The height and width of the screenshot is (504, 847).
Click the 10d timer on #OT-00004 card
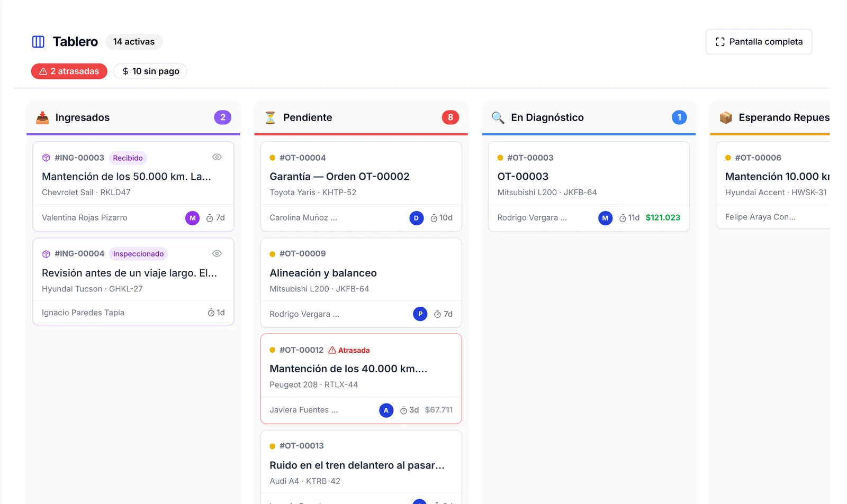click(x=441, y=218)
